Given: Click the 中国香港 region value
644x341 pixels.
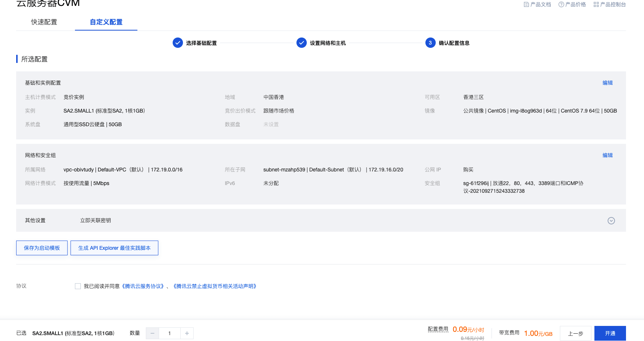Looking at the screenshot, I should (x=274, y=97).
